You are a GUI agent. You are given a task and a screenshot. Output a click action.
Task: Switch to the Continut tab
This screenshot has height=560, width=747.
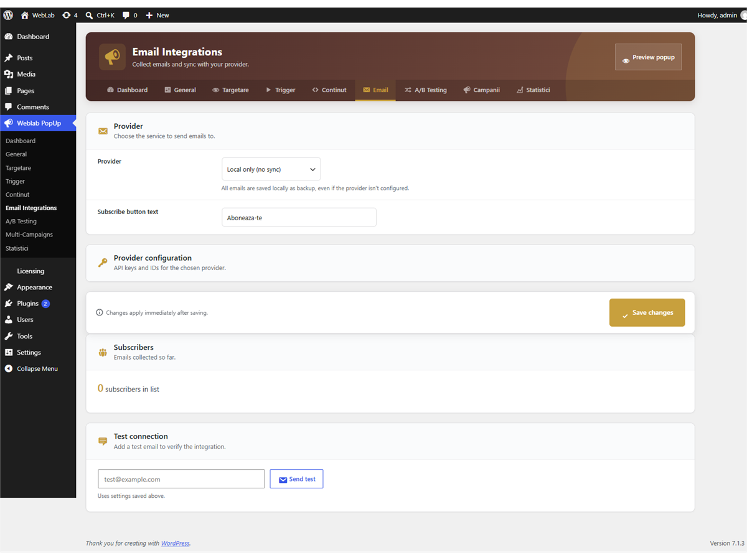(x=329, y=90)
